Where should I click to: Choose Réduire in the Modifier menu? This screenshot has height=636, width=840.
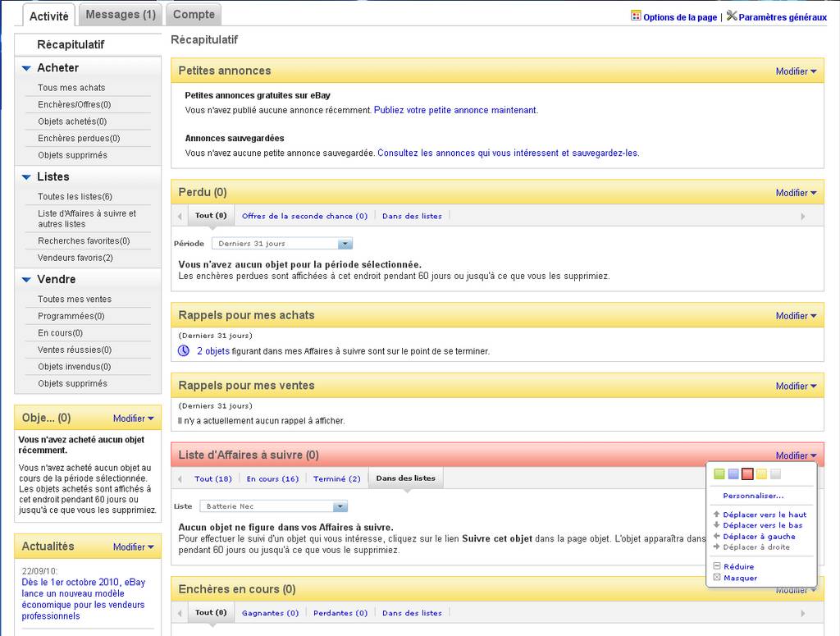point(739,566)
